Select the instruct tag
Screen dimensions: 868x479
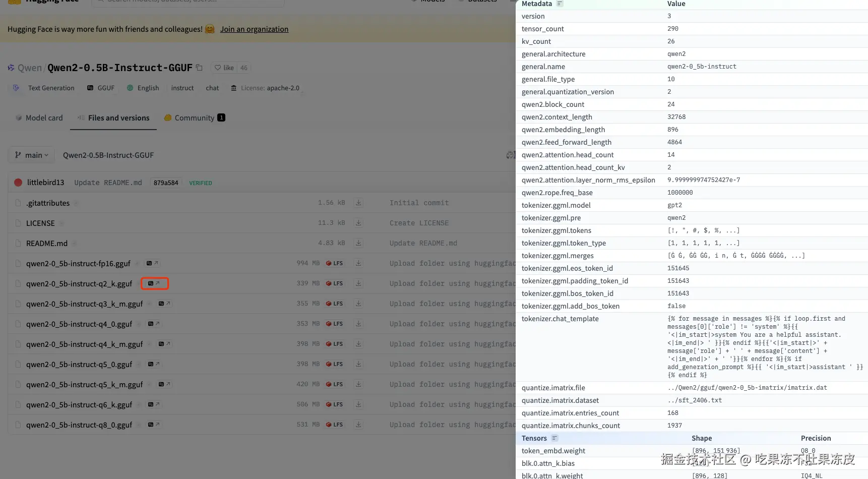pyautogui.click(x=182, y=88)
